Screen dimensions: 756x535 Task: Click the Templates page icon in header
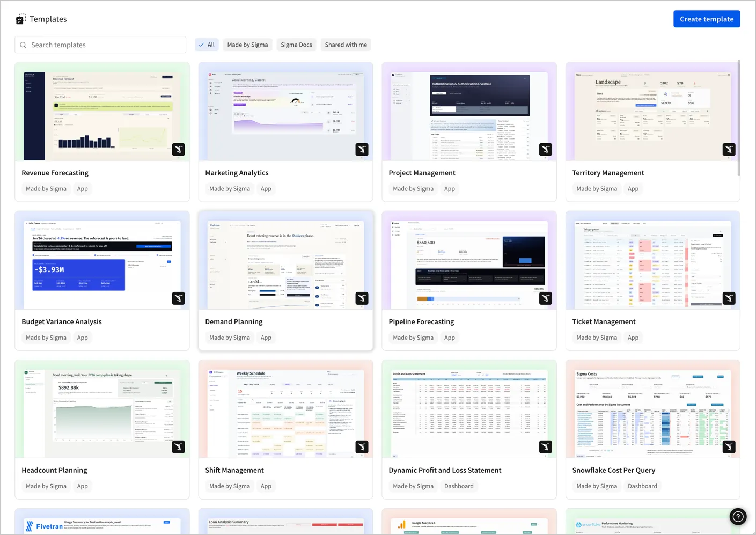pyautogui.click(x=20, y=19)
